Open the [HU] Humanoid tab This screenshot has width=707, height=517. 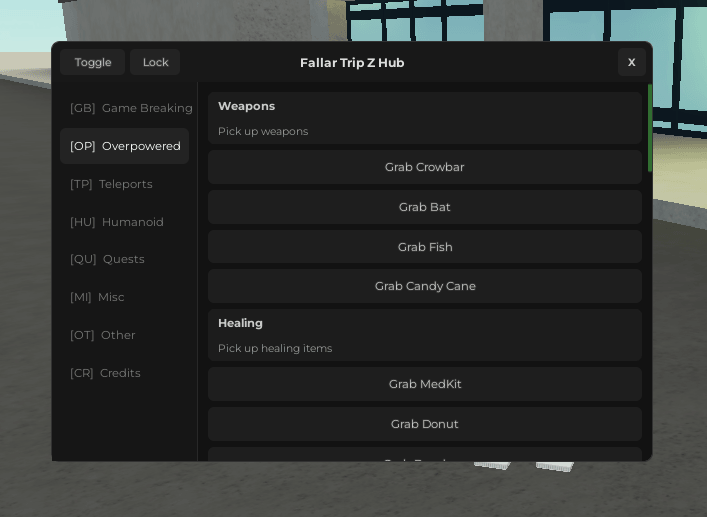124,222
